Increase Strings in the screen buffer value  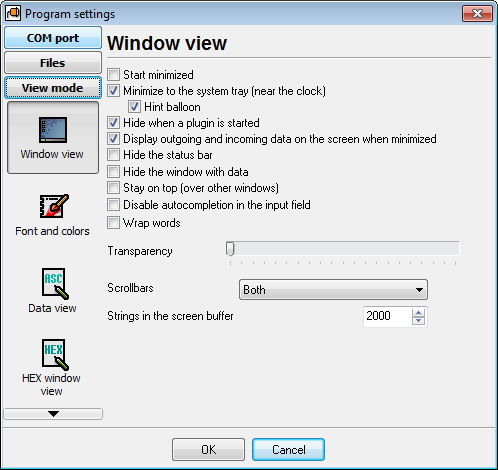pyautogui.click(x=418, y=312)
